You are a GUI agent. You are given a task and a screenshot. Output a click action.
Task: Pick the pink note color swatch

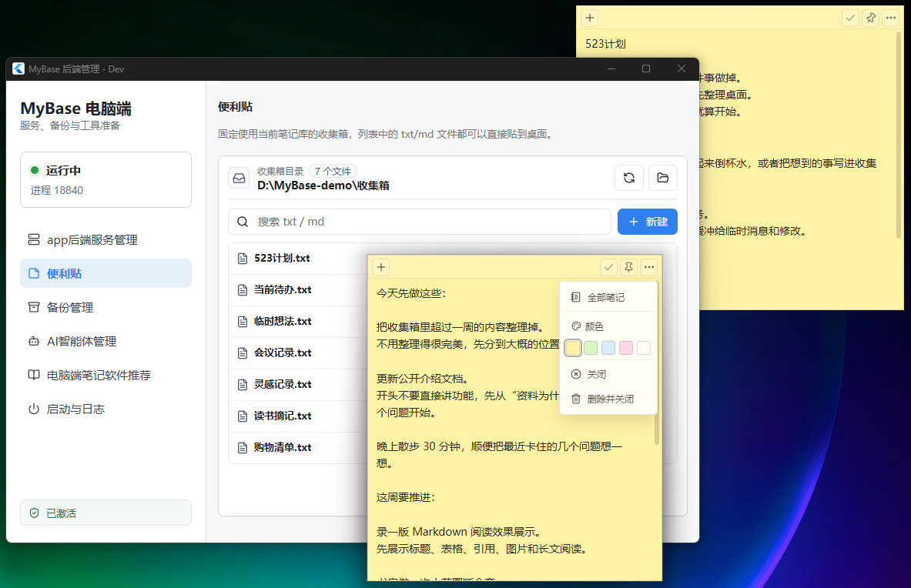[626, 348]
